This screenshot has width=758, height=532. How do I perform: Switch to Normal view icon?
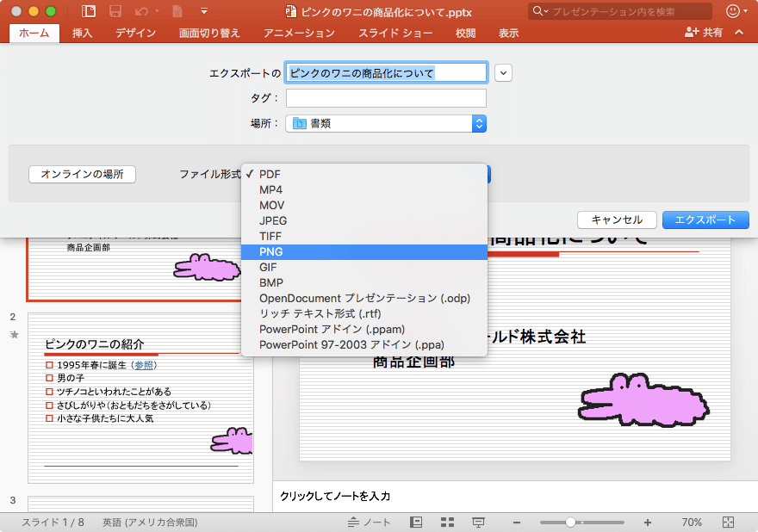[416, 523]
